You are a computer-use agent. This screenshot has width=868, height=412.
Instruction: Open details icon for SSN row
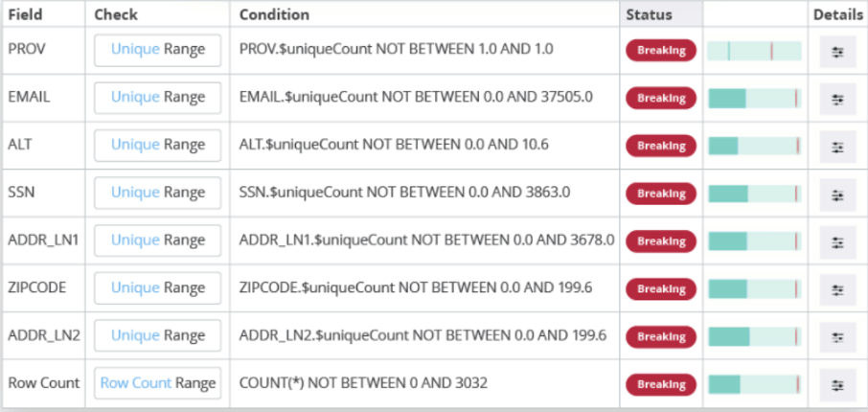837,194
